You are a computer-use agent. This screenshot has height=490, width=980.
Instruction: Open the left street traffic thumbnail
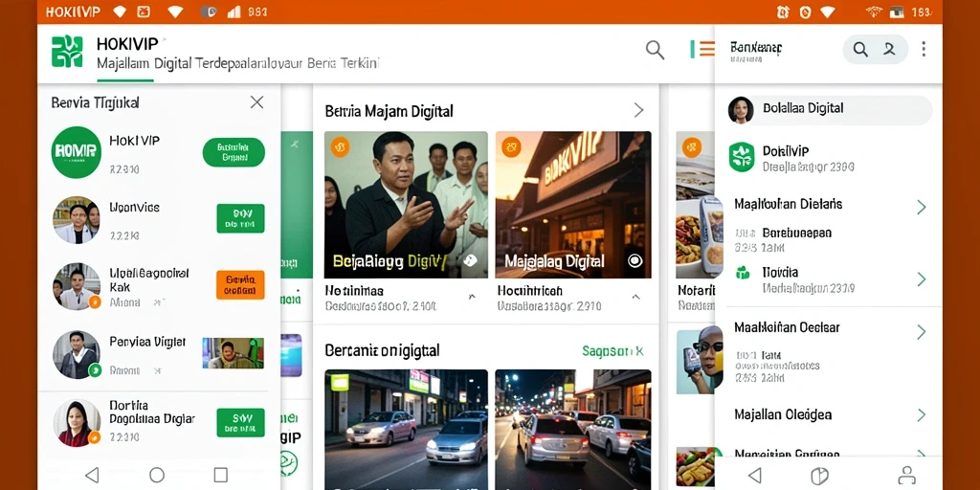[406, 430]
